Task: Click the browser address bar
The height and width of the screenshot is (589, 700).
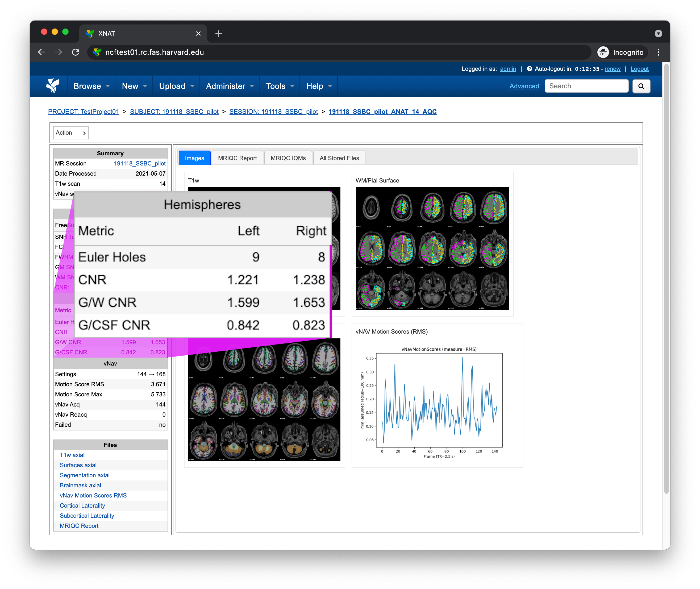Action: (339, 52)
